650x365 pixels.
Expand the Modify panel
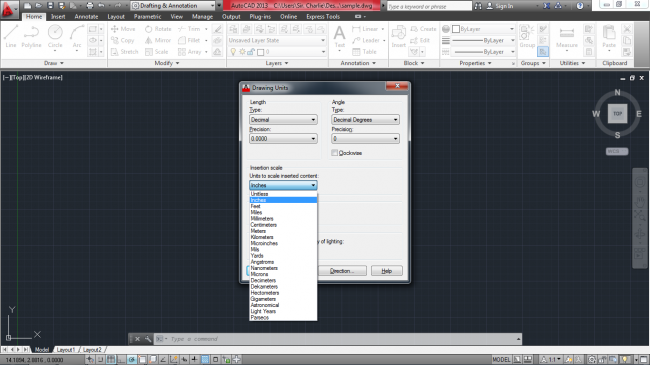tap(167, 63)
